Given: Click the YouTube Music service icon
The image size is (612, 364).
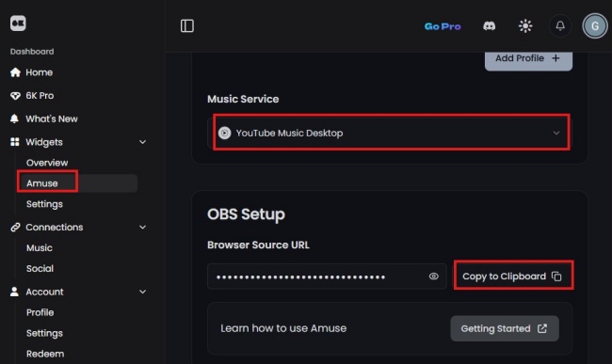Looking at the screenshot, I should [224, 133].
